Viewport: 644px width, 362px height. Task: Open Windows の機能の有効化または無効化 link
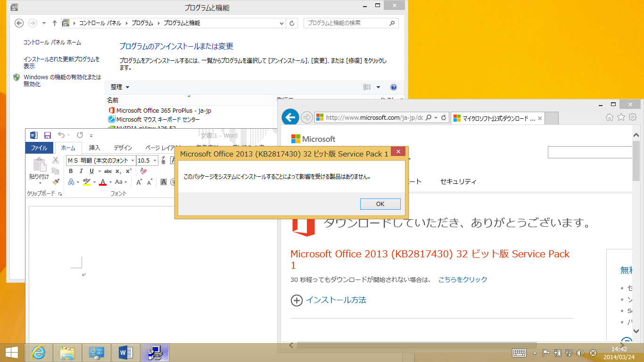click(x=62, y=81)
